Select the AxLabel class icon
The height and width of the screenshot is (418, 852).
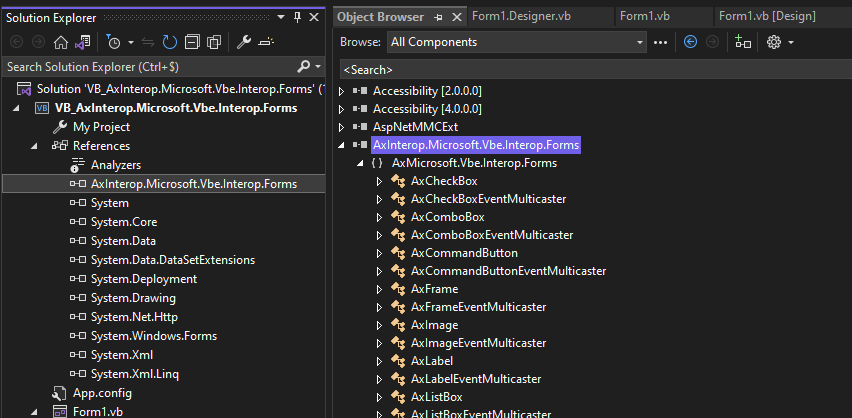pos(398,361)
